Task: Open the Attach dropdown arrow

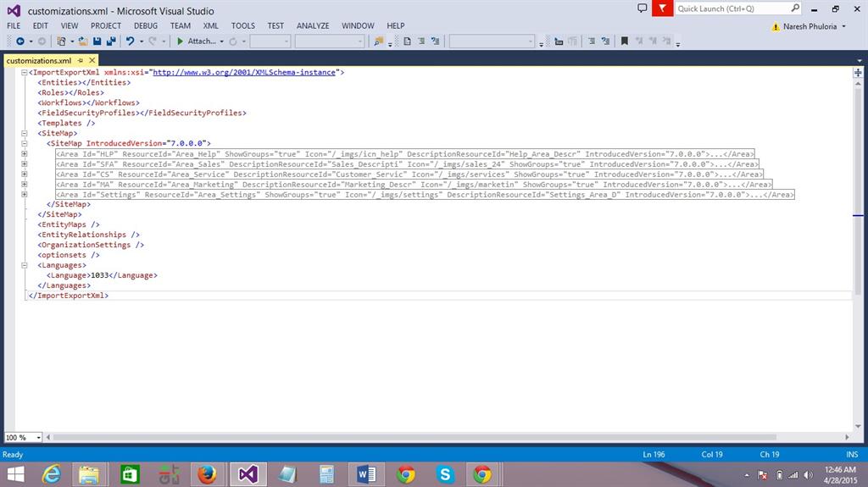Action: pyautogui.click(x=221, y=42)
